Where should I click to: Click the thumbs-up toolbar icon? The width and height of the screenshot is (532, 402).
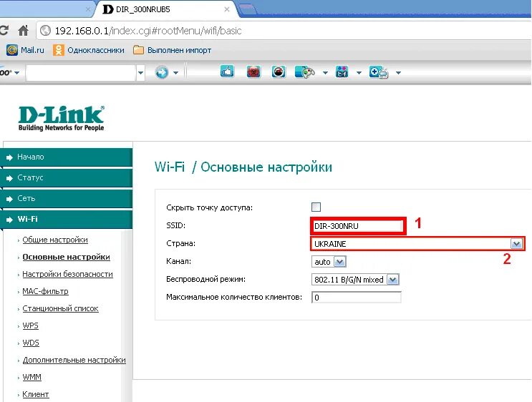click(227, 72)
